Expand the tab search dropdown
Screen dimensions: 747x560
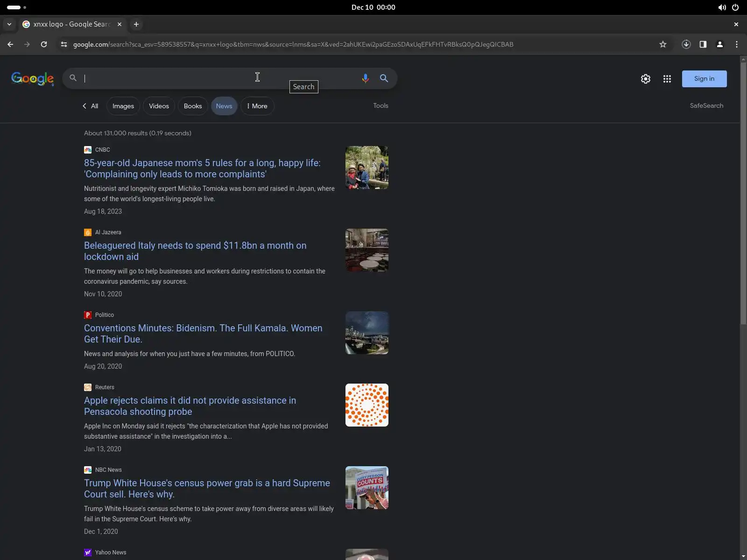tap(9, 24)
